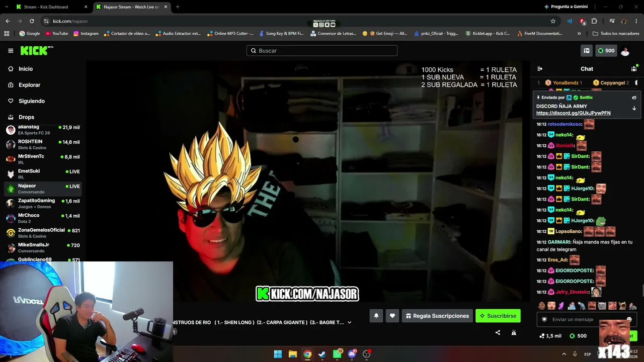
Task: Expand the pinned message with down arrow
Action: click(634, 108)
